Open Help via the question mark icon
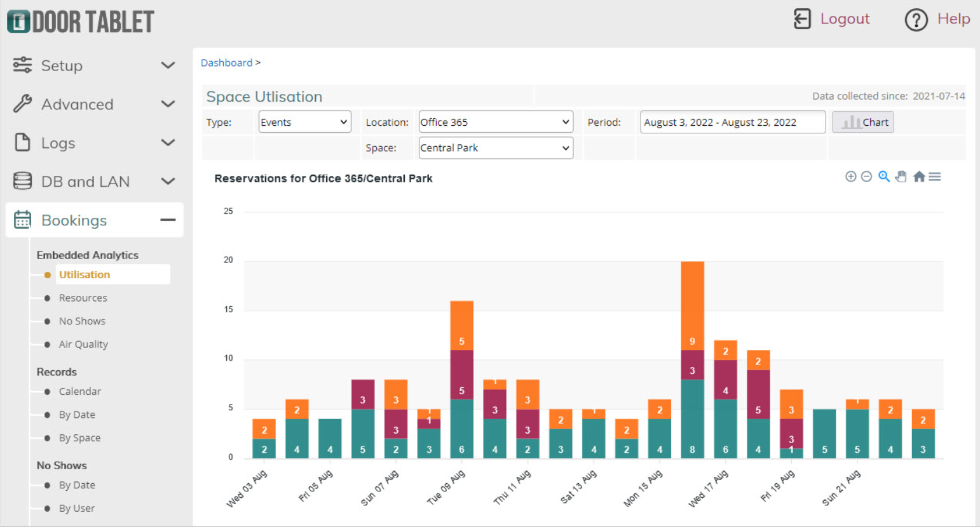The width and height of the screenshot is (980, 527). pyautogui.click(x=916, y=20)
